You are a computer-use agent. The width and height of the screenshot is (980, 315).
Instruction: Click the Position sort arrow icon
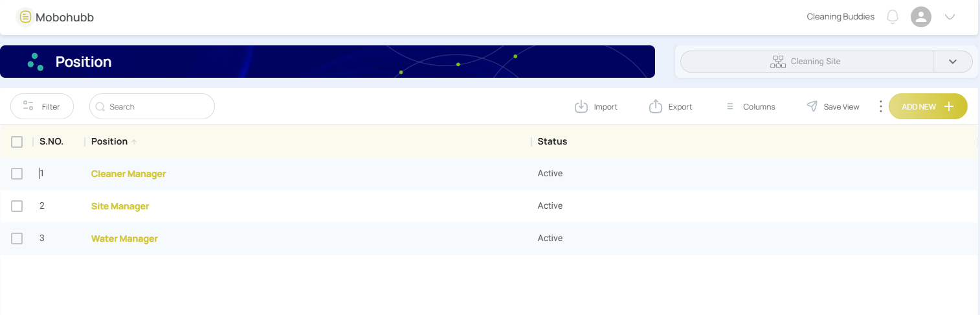pyautogui.click(x=134, y=142)
